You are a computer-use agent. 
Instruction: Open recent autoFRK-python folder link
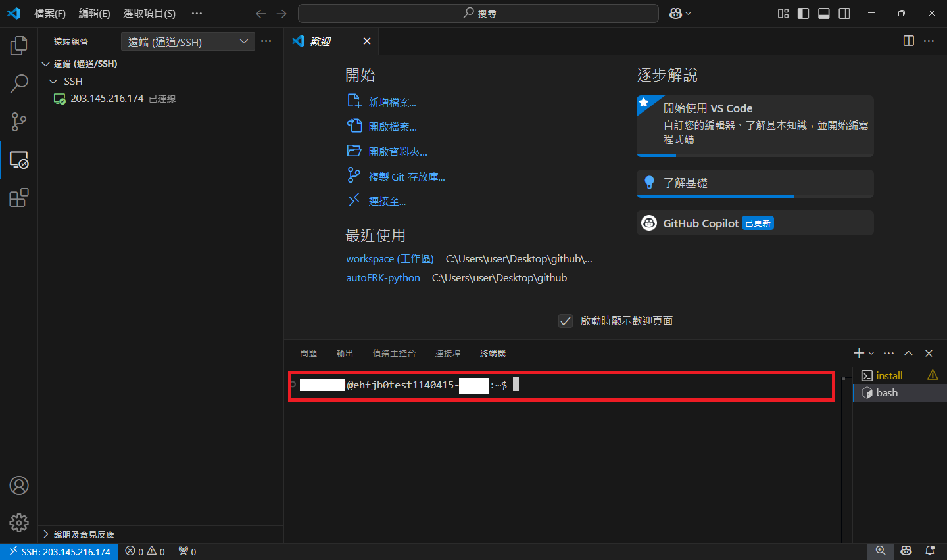(383, 278)
